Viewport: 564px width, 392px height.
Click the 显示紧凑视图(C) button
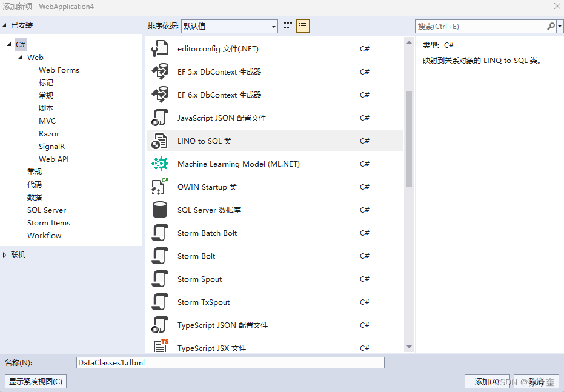(x=35, y=381)
